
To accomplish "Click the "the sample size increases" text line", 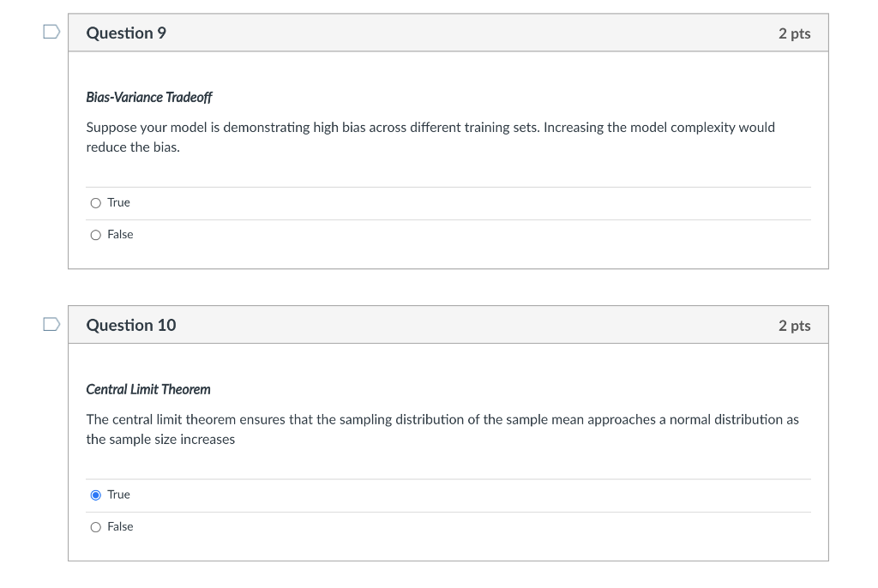I will click(160, 440).
